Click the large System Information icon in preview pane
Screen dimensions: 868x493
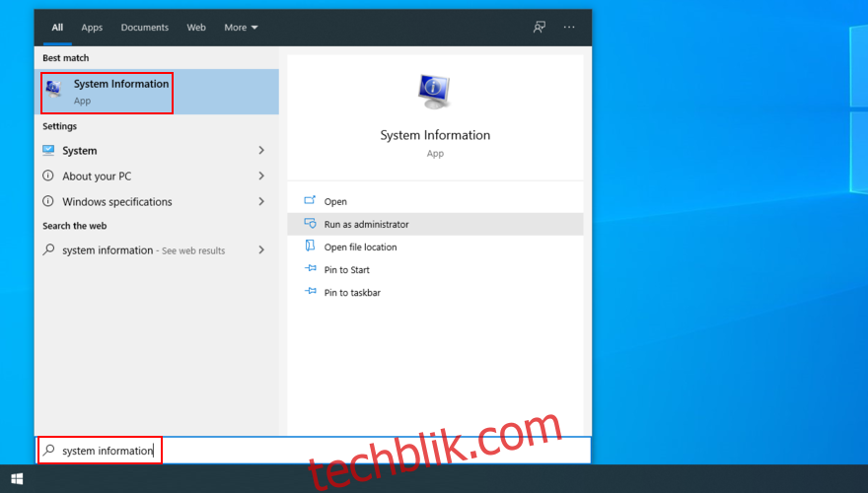(435, 92)
